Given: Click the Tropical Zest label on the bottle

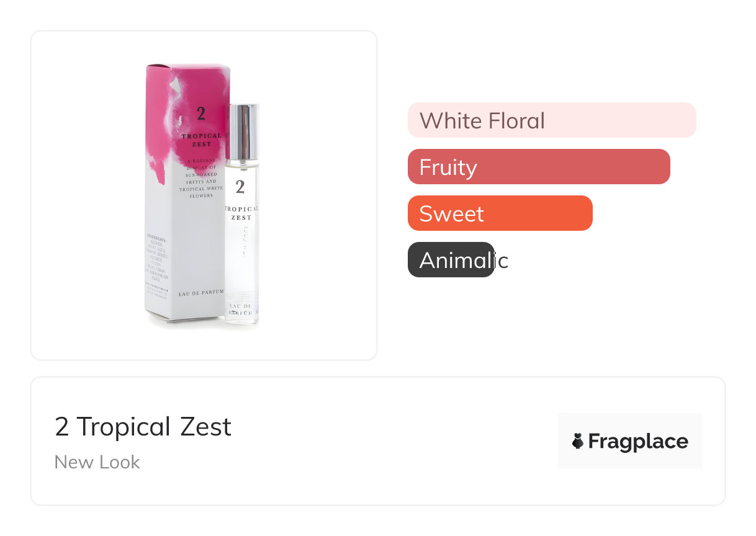Looking at the screenshot, I should click(x=241, y=213).
